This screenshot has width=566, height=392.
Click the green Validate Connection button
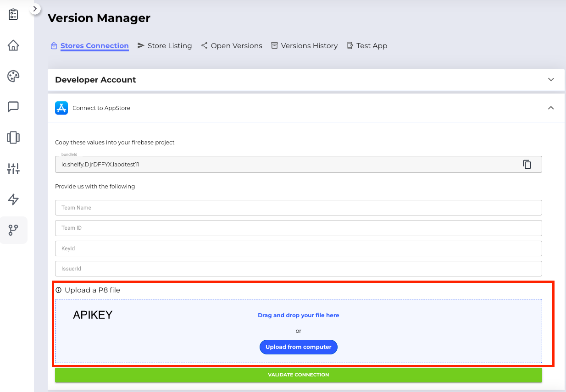[x=298, y=375]
